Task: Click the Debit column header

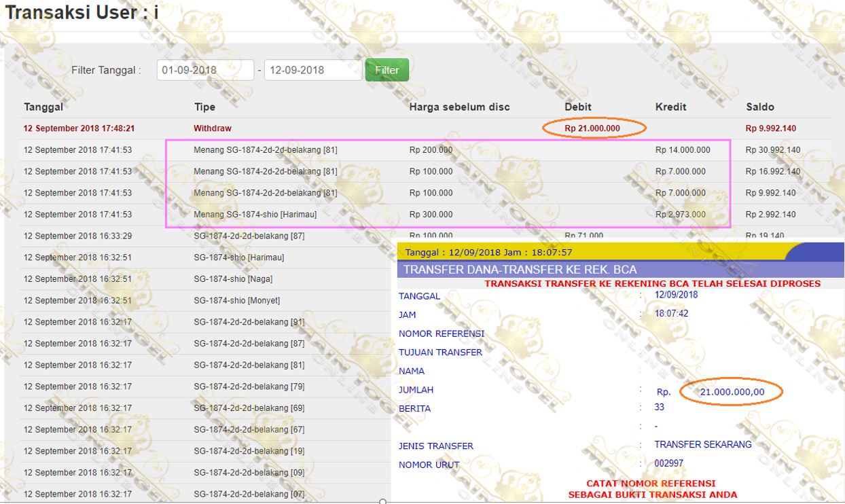Action: 578,107
